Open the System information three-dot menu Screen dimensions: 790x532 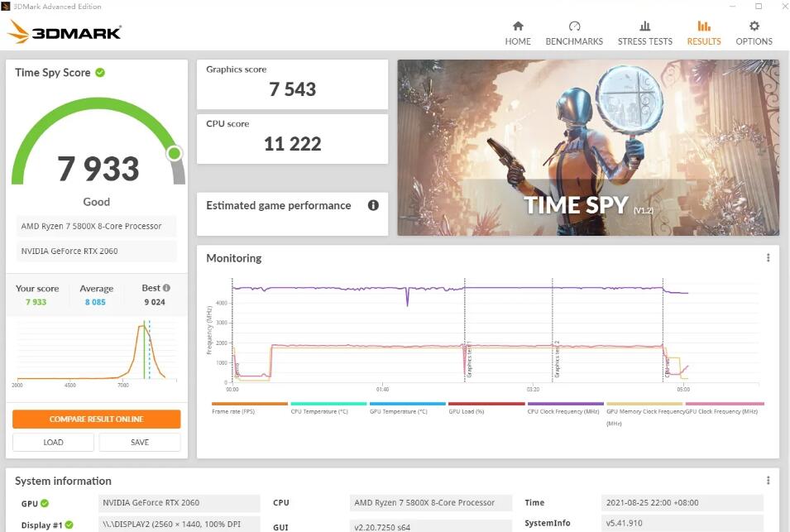point(768,480)
